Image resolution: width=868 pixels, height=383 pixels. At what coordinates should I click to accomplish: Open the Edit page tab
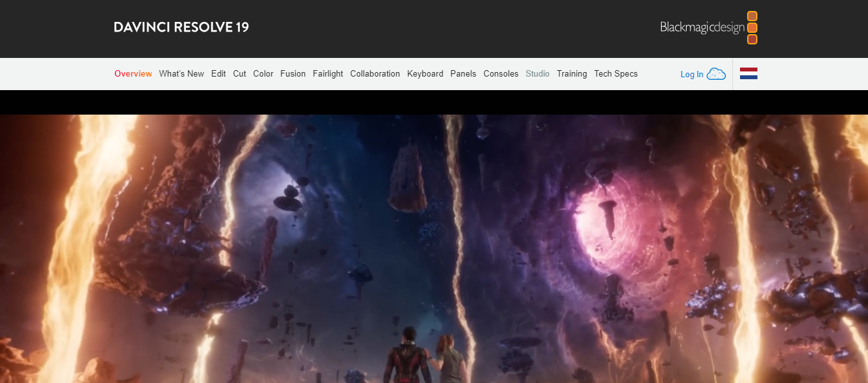(219, 74)
